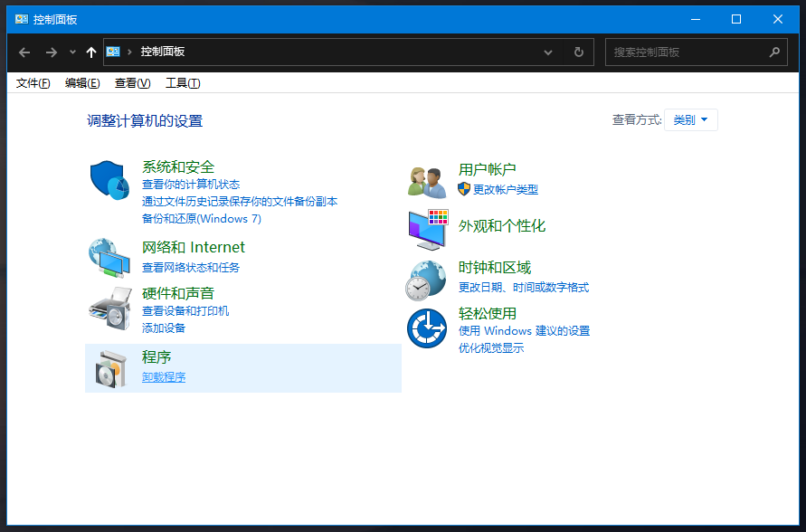Click 更改帐户类型 link
Screen dimensions: 806x532
pyautogui.click(x=506, y=189)
